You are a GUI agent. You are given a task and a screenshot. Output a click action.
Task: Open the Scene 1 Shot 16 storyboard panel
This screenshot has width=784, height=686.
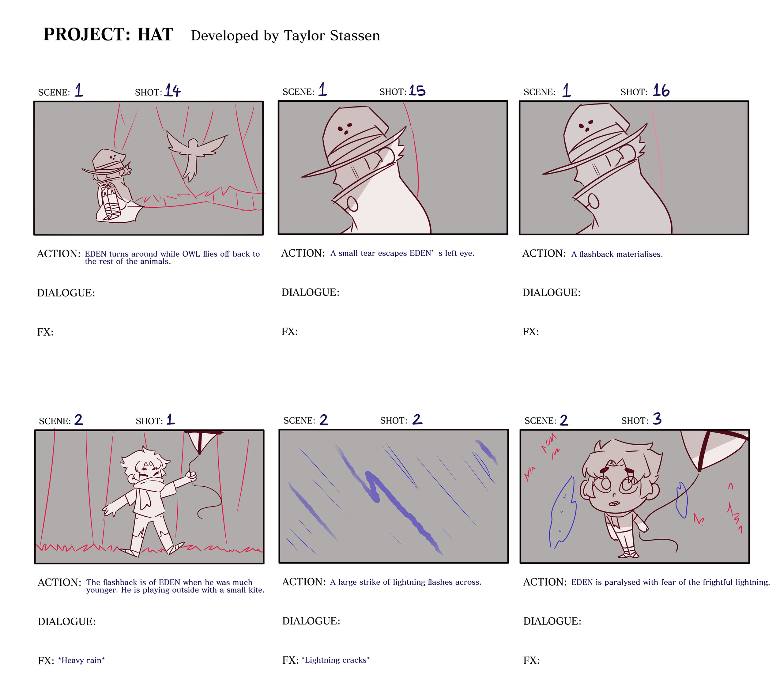[x=634, y=168]
